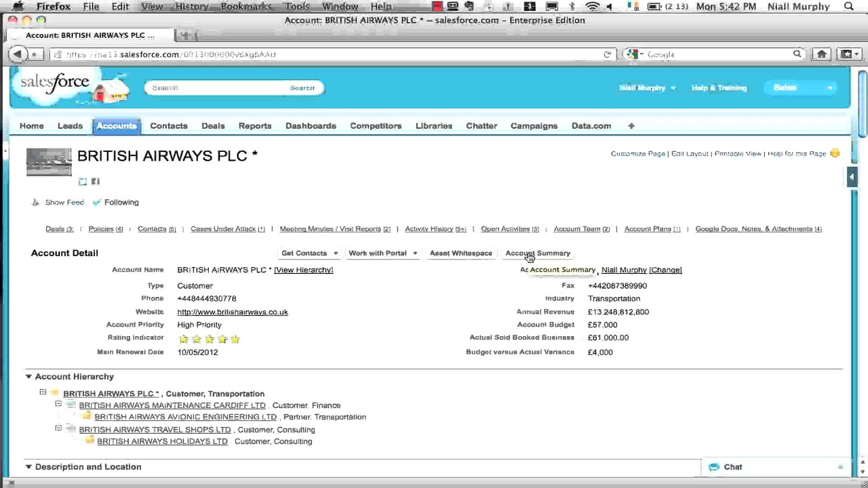
Task: Open a new browser tab with plus
Action: (184, 35)
